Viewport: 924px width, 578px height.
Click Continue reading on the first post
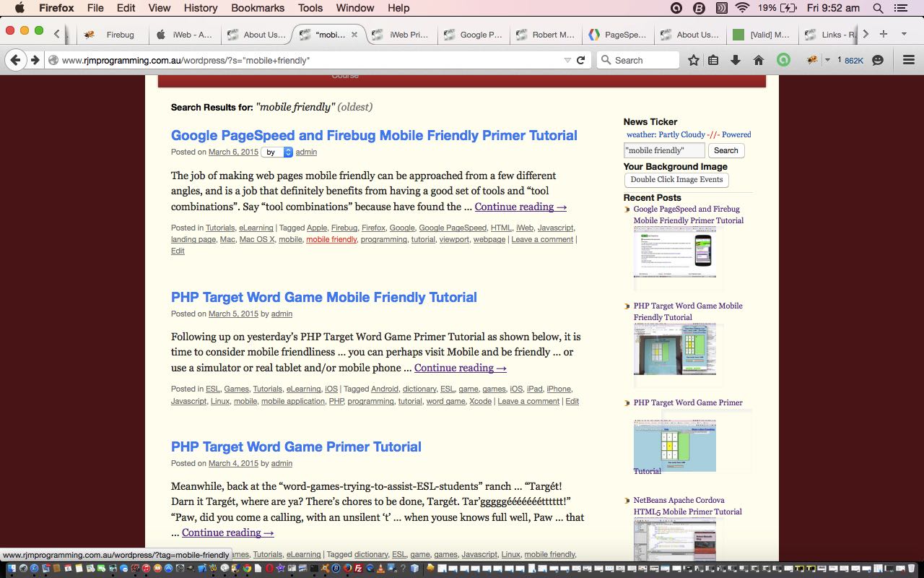click(x=520, y=207)
